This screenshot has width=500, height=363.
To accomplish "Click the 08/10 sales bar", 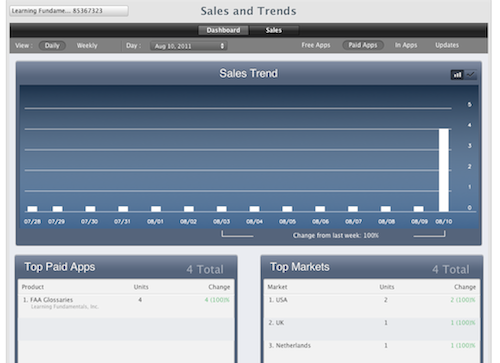I will click(x=444, y=170).
